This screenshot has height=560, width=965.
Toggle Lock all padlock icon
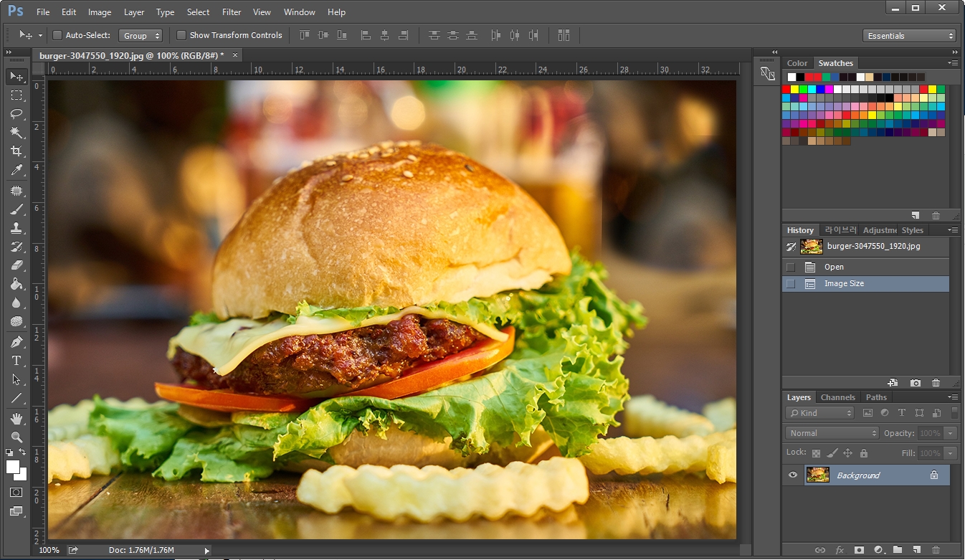[863, 453]
